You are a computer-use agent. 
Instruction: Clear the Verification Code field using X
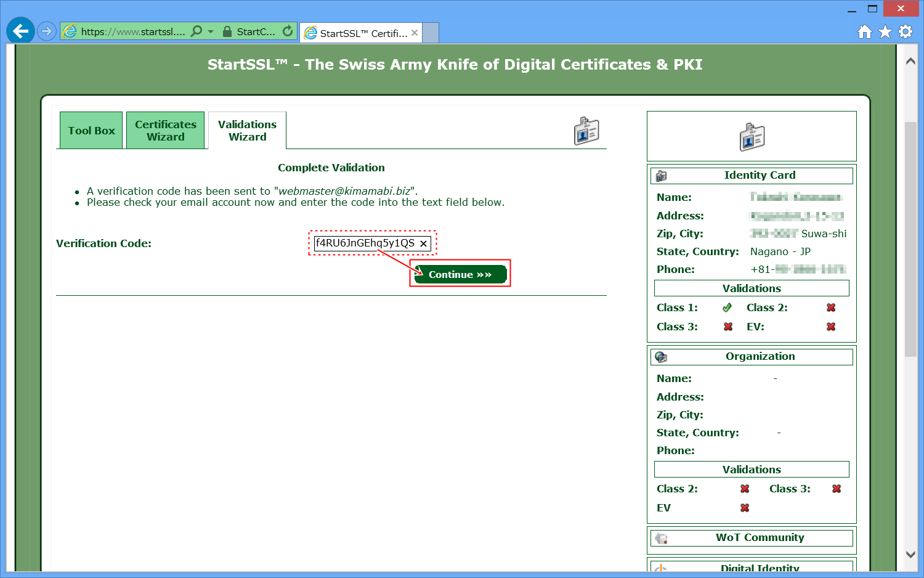(x=424, y=243)
